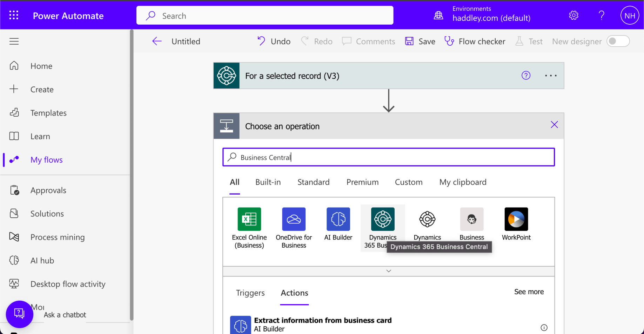
Task: Run the Flow checker
Action: (475, 41)
